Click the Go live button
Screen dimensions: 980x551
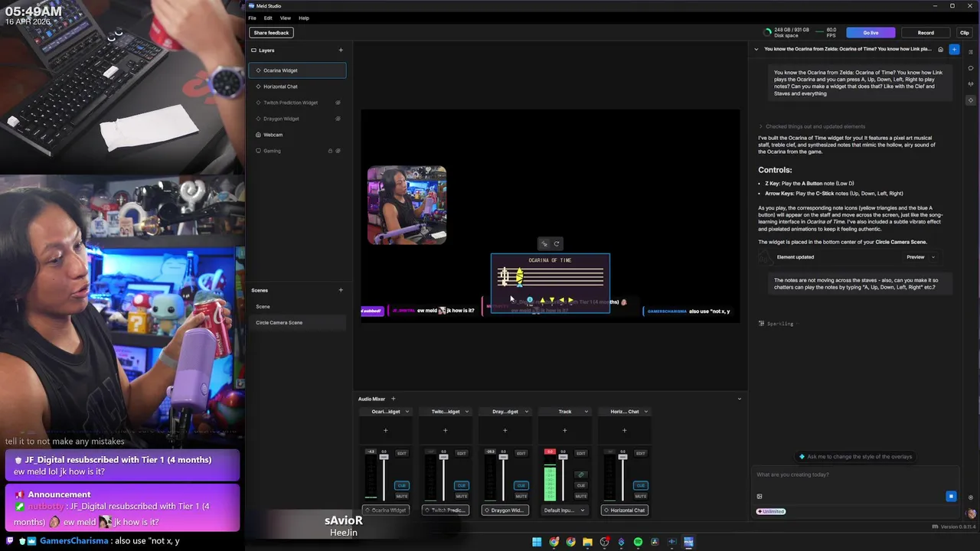[871, 33]
